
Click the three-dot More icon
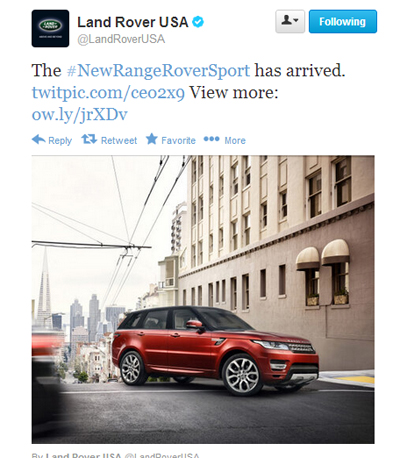click(x=212, y=139)
